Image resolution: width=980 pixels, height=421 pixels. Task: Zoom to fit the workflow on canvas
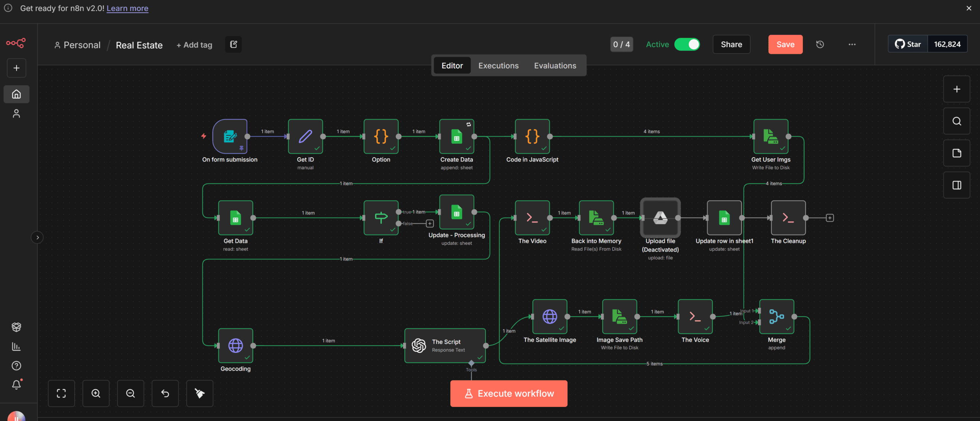pyautogui.click(x=61, y=393)
